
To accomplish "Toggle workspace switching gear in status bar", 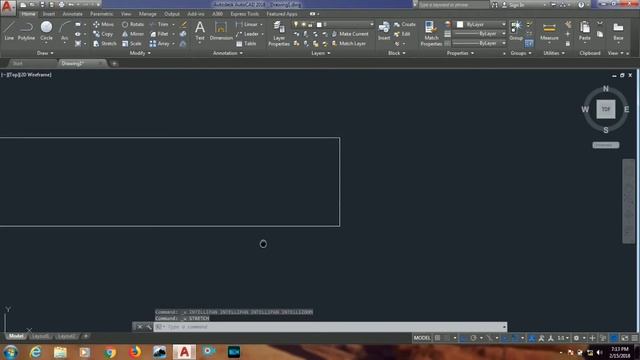I will point(576,338).
